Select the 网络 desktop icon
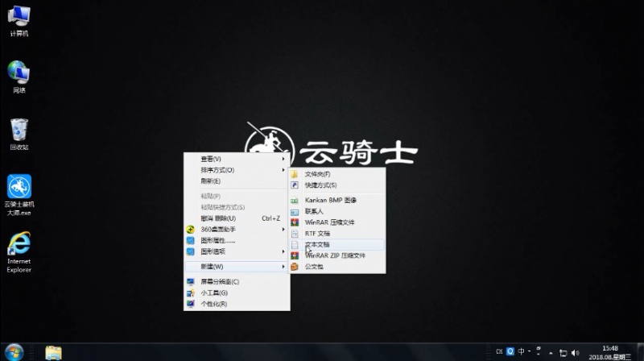The image size is (644, 361). tap(19, 77)
